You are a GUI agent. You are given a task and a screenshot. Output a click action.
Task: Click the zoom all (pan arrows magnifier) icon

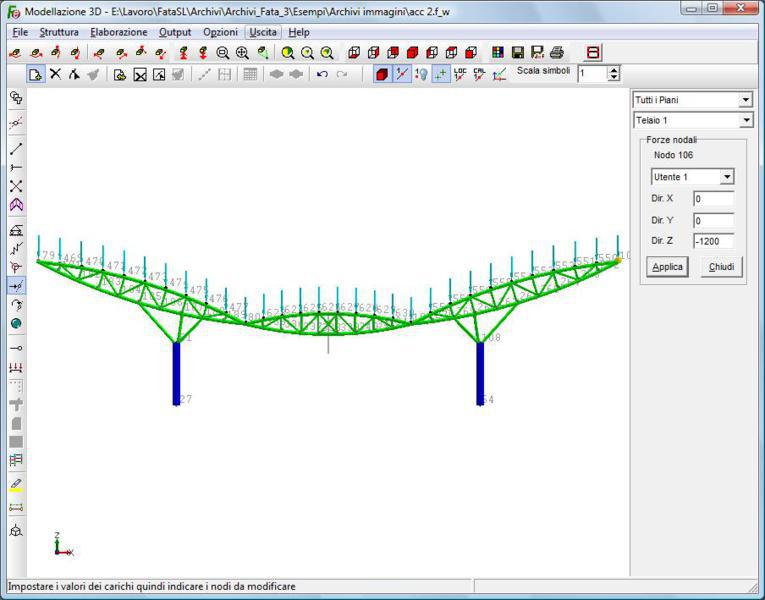242,53
